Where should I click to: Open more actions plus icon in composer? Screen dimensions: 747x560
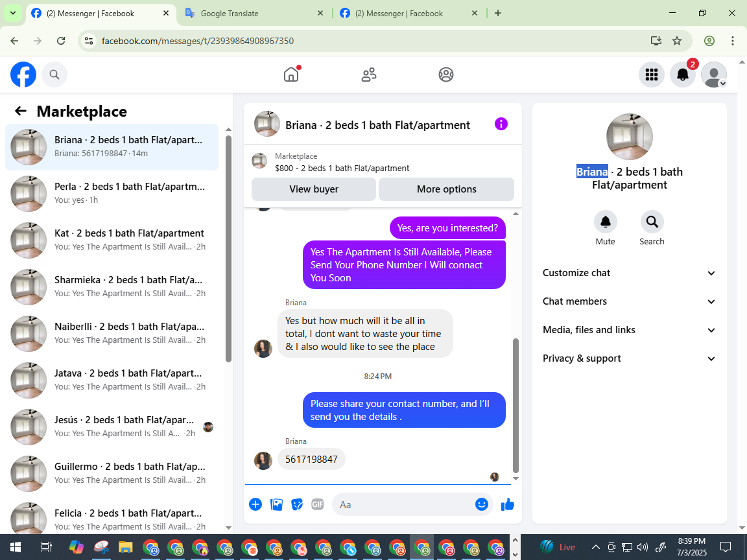click(255, 504)
